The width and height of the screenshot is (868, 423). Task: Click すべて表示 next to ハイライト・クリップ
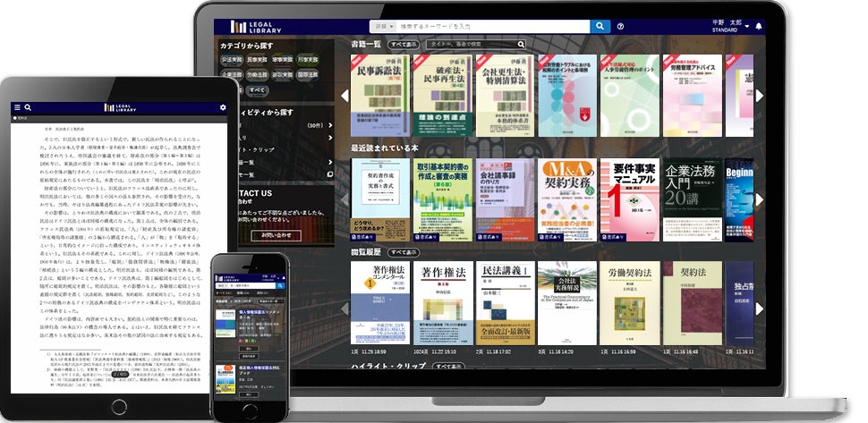[448, 366]
